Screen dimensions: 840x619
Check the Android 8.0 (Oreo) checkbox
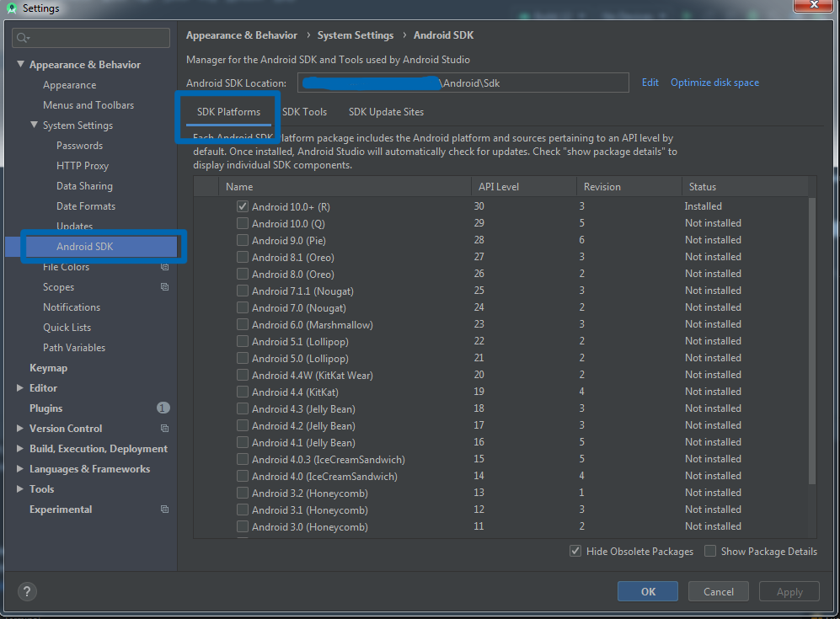point(242,274)
